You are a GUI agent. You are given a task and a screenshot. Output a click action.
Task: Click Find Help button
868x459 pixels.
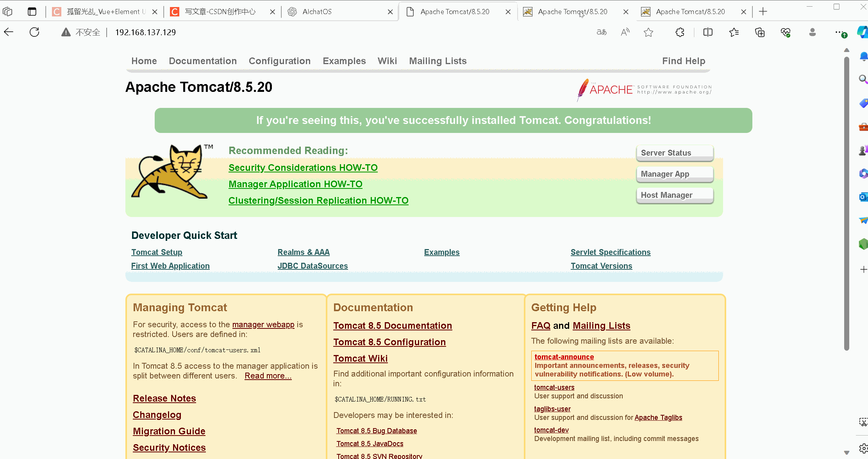(x=684, y=60)
